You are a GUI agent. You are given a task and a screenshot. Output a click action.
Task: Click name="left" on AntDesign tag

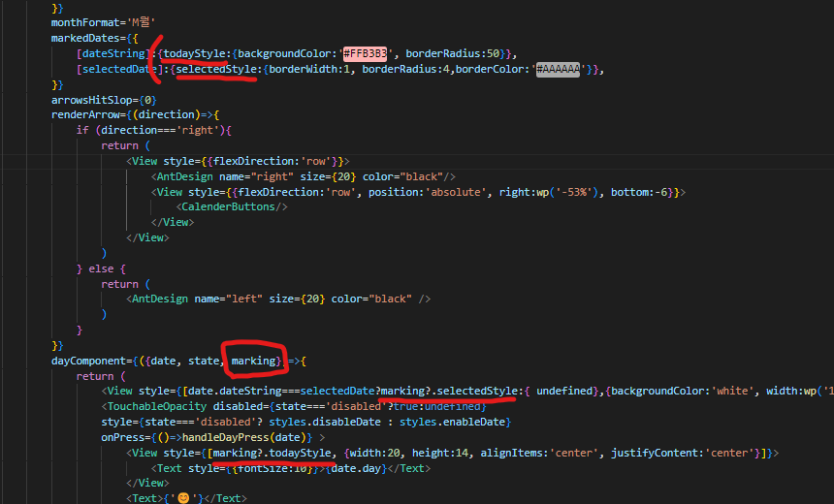(x=228, y=299)
